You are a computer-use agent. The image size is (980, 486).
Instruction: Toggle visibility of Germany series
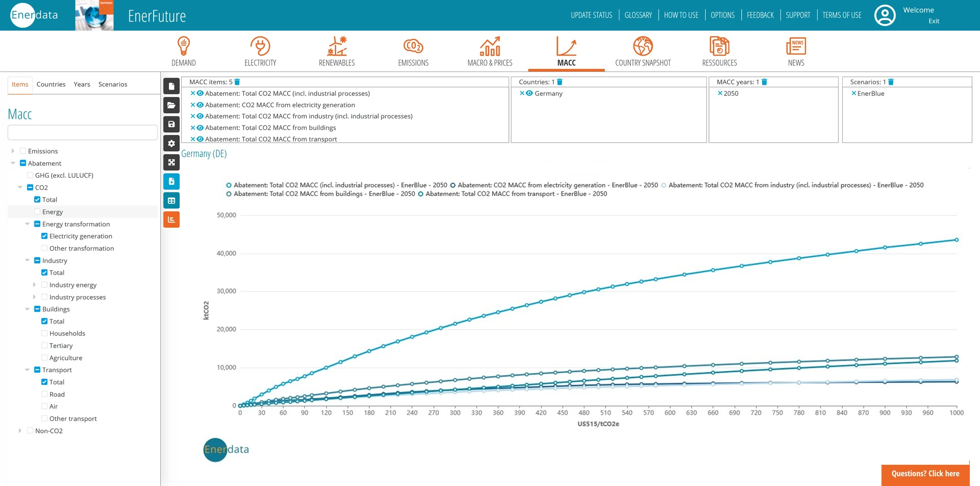coord(529,93)
